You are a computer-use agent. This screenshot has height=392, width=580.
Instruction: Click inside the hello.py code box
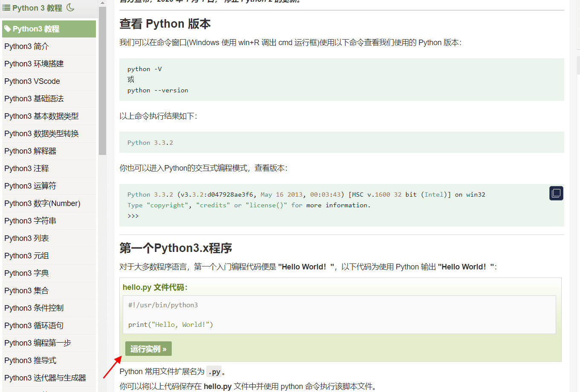[339, 315]
